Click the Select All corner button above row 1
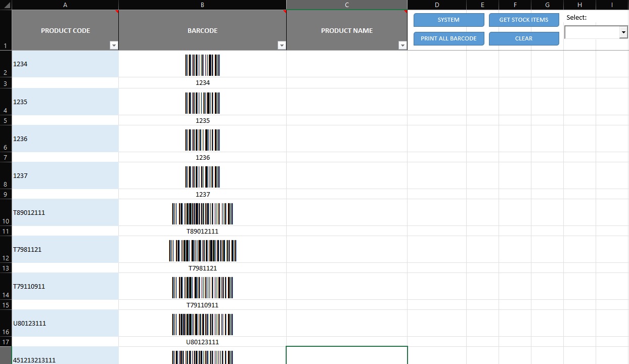The image size is (629, 364). coord(5,5)
